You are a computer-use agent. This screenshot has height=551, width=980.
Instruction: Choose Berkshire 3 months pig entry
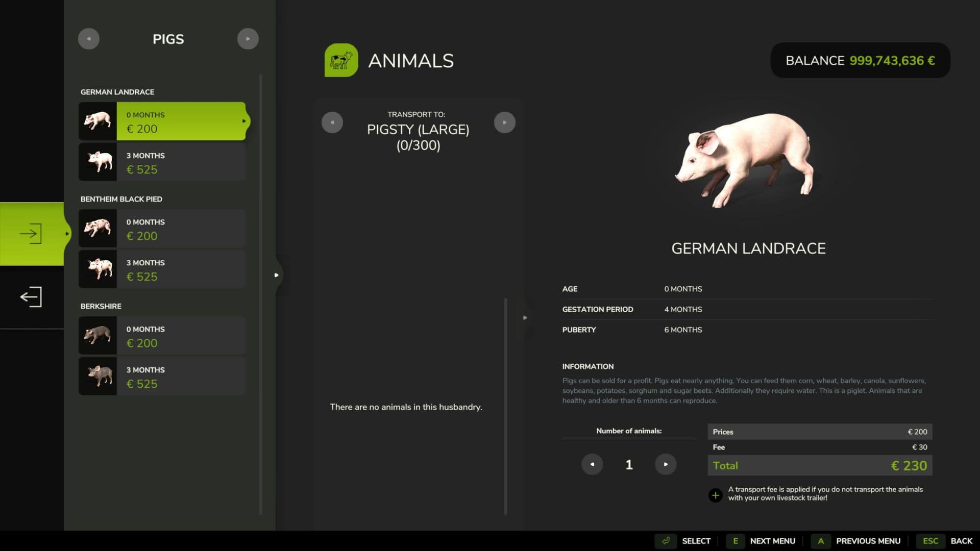[x=181, y=377]
